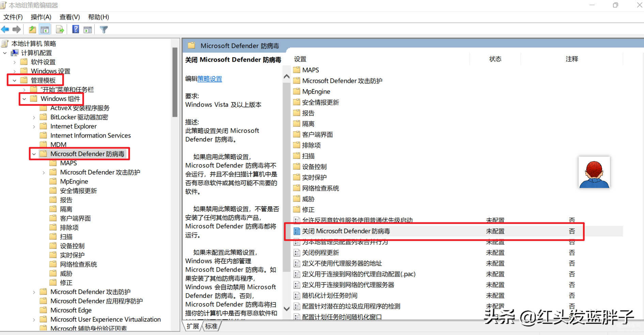The height and width of the screenshot is (335, 644).
Task: Click policy icon of 关闭 Microsoft Defender 防病毒
Action: pos(297,231)
